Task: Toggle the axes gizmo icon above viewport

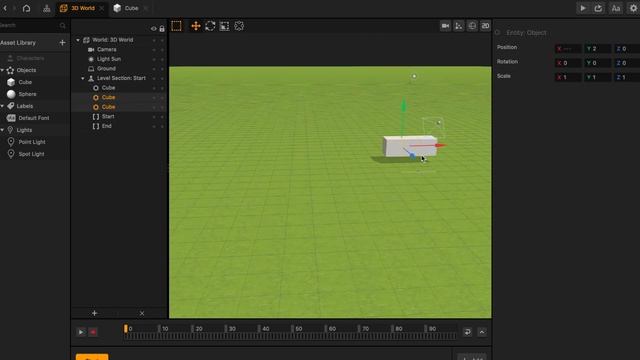Action: [459, 26]
